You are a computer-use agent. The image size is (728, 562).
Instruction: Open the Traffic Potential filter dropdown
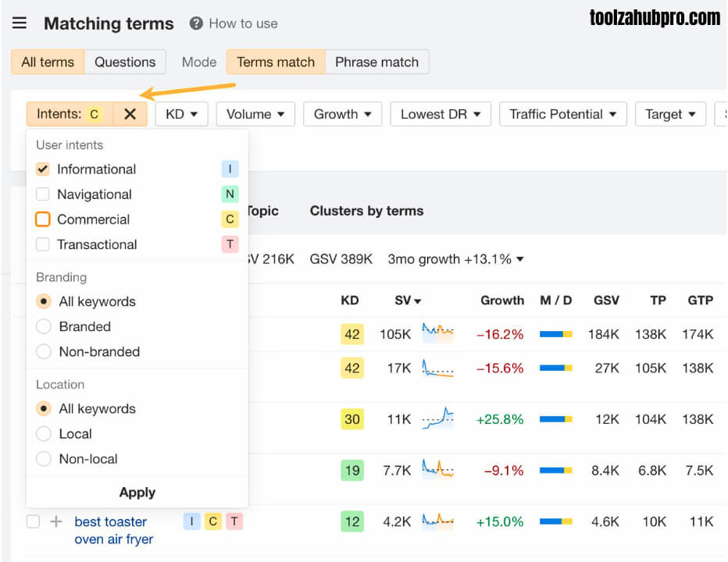click(563, 114)
